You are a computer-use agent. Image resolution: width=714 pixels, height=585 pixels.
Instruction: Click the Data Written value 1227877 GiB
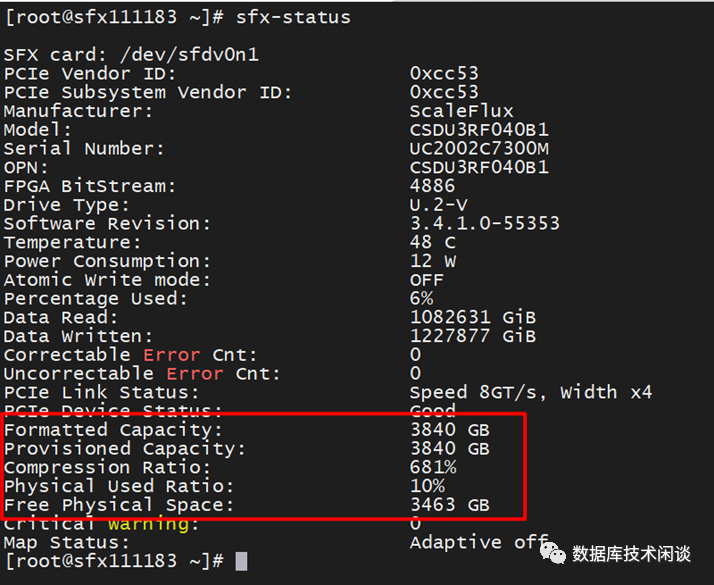click(x=473, y=336)
